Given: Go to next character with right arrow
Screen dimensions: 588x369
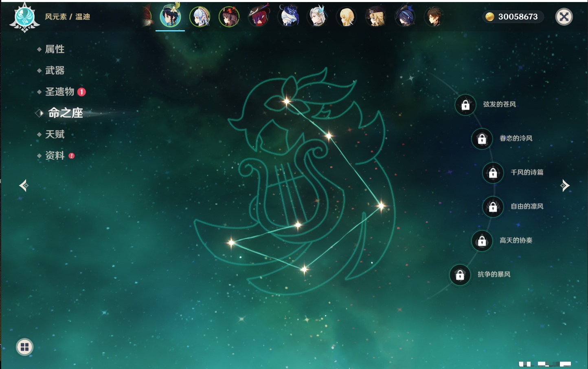Looking at the screenshot, I should click(565, 186).
